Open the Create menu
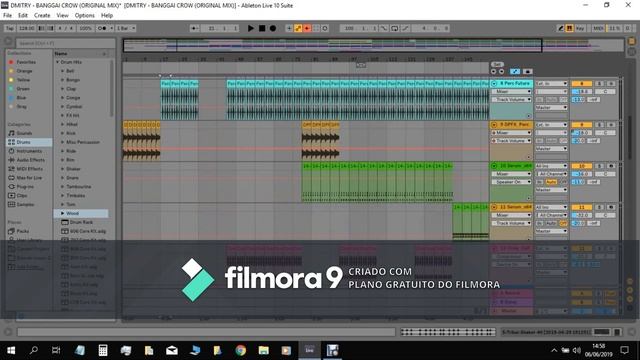Screen dimensions: 640x360 coord(42,15)
